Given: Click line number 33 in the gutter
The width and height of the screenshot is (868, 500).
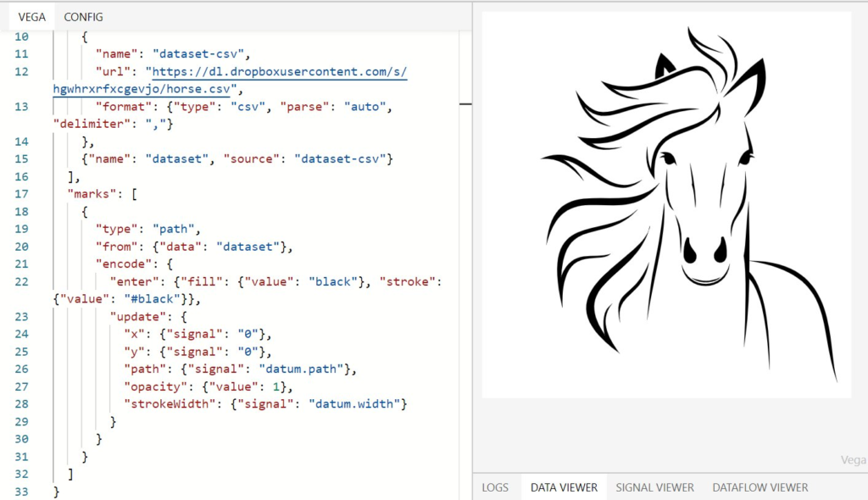Looking at the screenshot, I should pyautogui.click(x=21, y=492).
